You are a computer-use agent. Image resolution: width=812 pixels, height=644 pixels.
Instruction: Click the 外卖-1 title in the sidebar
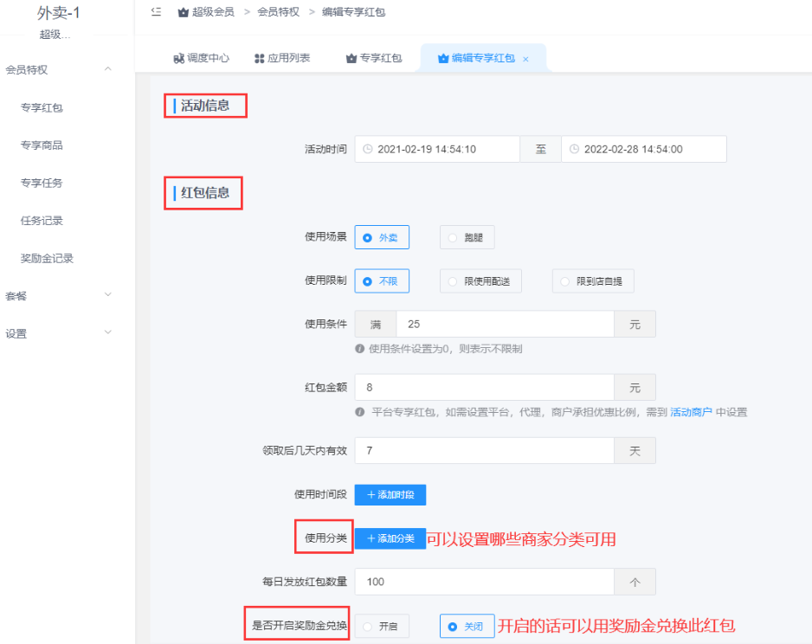pos(58,12)
